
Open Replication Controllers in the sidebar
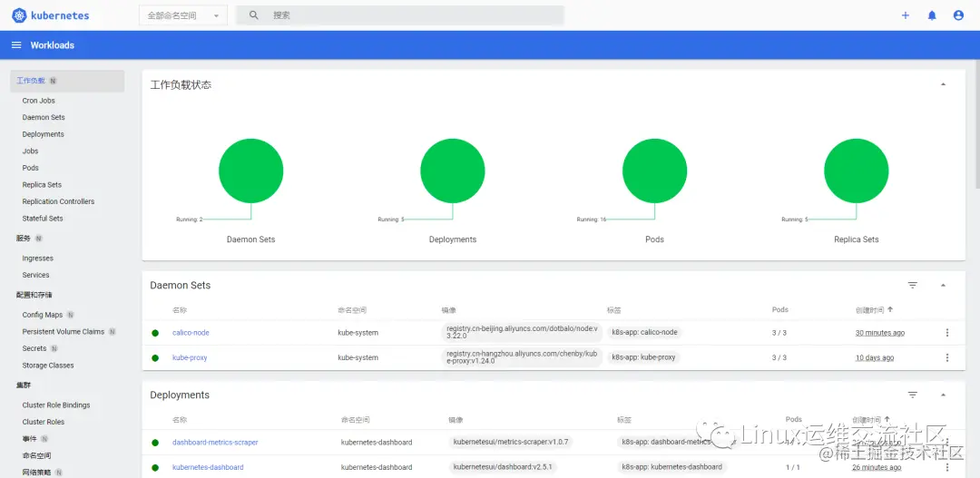tap(58, 202)
